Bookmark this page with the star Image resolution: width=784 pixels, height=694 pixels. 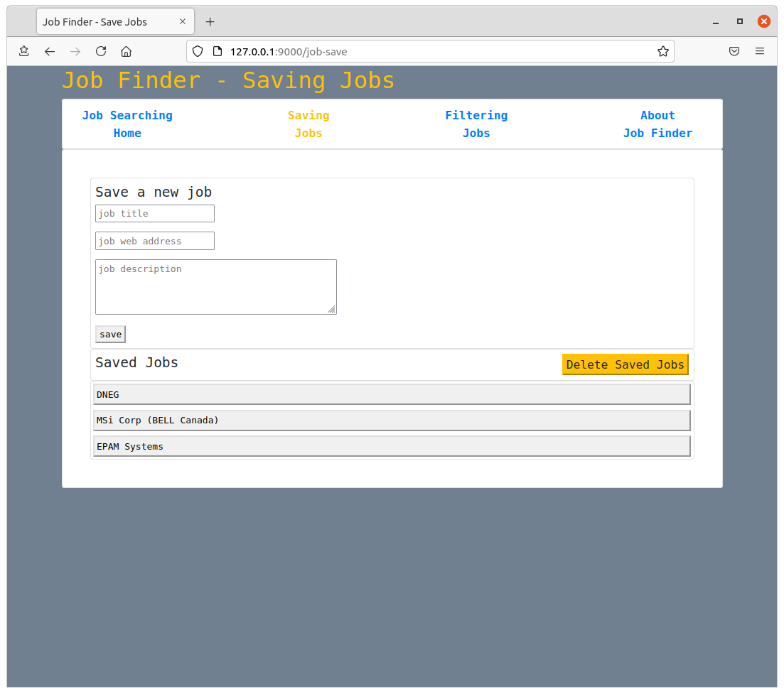pyautogui.click(x=663, y=51)
